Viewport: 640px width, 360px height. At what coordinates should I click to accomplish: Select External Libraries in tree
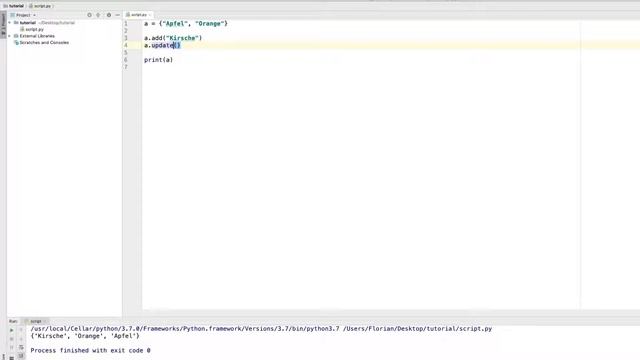click(x=34, y=36)
